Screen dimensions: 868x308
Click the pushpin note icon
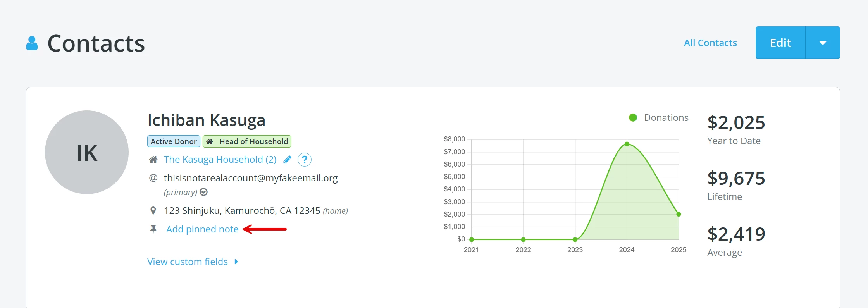(x=153, y=229)
